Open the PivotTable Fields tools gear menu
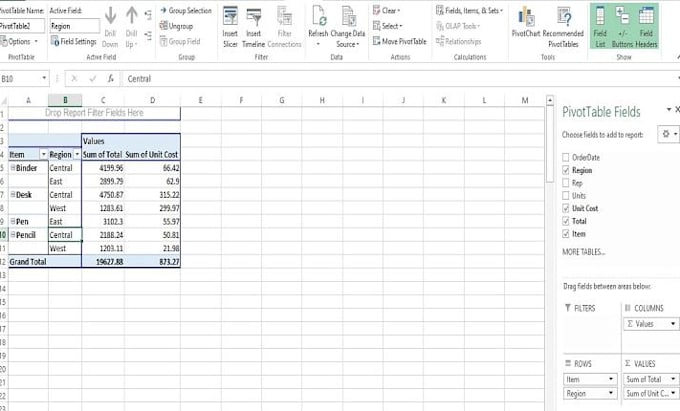This screenshot has width=680, height=411. [668, 134]
